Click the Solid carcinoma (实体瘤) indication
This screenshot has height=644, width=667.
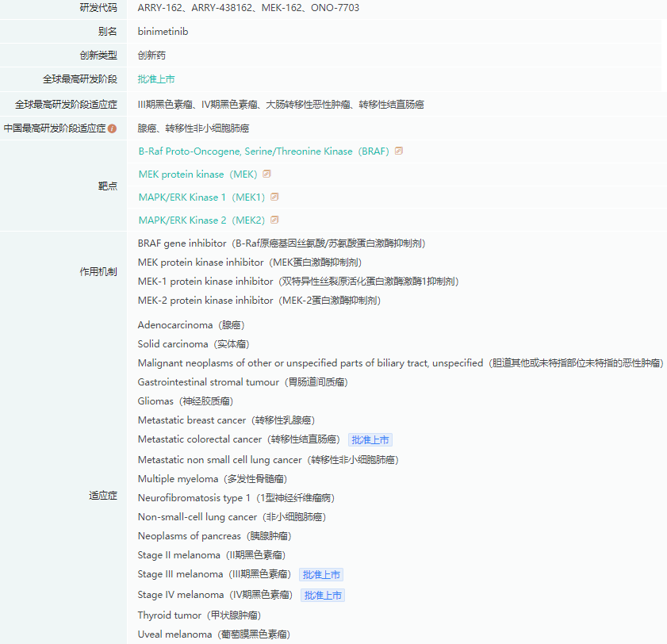pos(194,344)
